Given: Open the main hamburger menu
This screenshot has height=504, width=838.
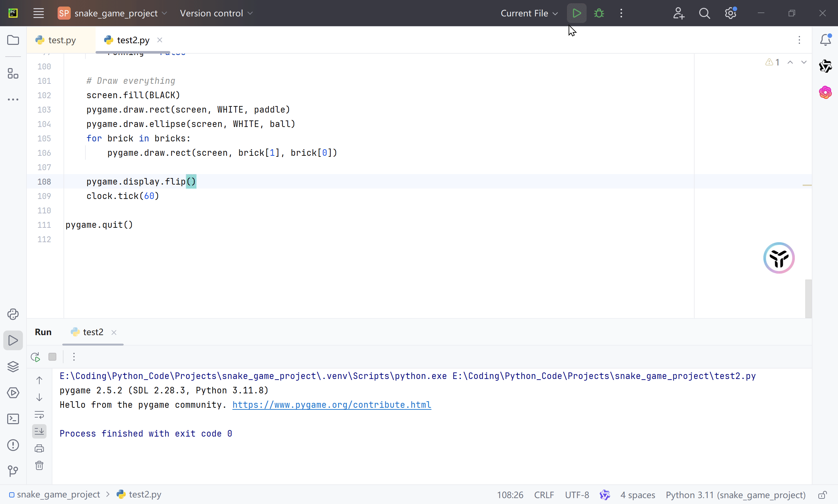Looking at the screenshot, I should tap(38, 13).
